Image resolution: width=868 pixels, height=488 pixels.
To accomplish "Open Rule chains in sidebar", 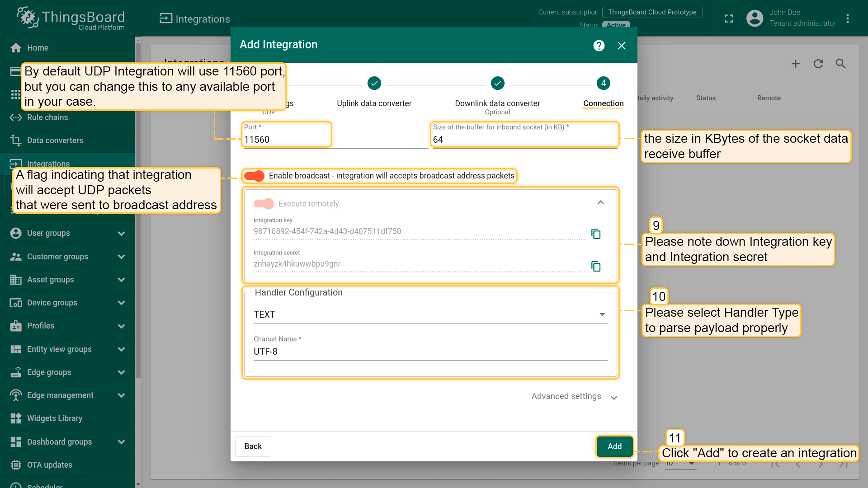I will (67, 117).
